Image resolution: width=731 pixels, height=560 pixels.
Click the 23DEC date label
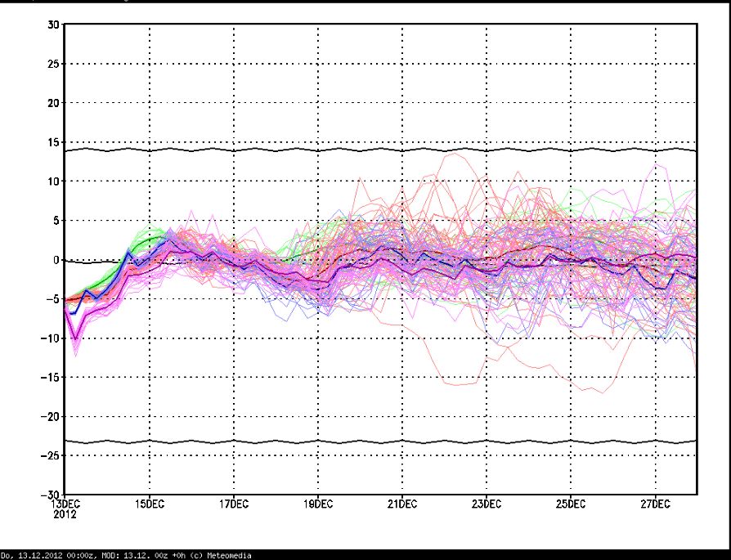(487, 504)
